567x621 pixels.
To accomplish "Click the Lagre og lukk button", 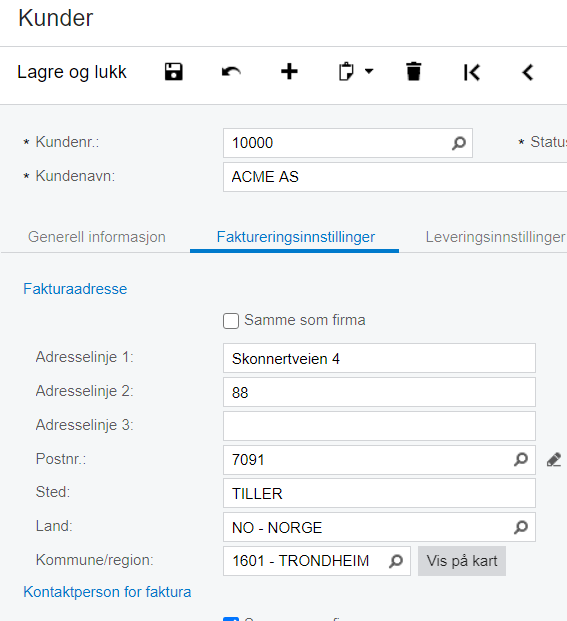I will (72, 72).
